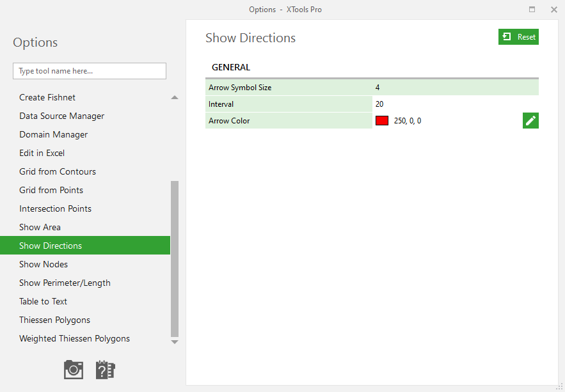
Task: Reset Show Directions settings
Action: click(x=518, y=36)
